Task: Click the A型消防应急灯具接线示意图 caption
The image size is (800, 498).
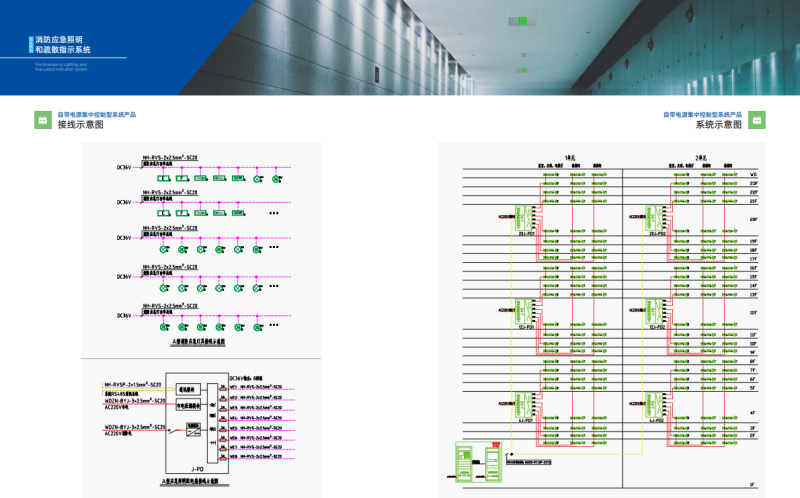Action: pos(197,341)
